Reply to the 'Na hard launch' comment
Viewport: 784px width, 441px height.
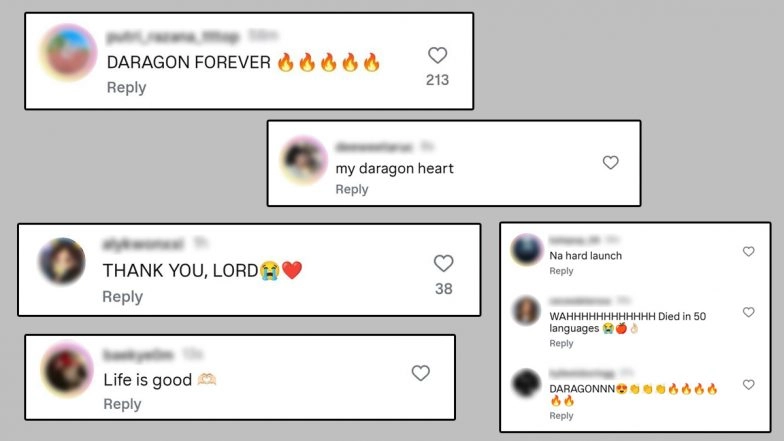click(x=562, y=271)
